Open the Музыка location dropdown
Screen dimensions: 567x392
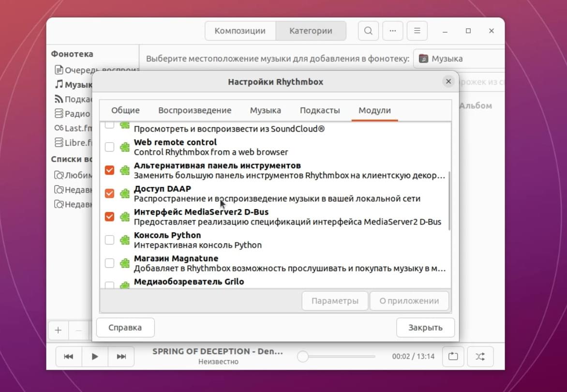(459, 59)
